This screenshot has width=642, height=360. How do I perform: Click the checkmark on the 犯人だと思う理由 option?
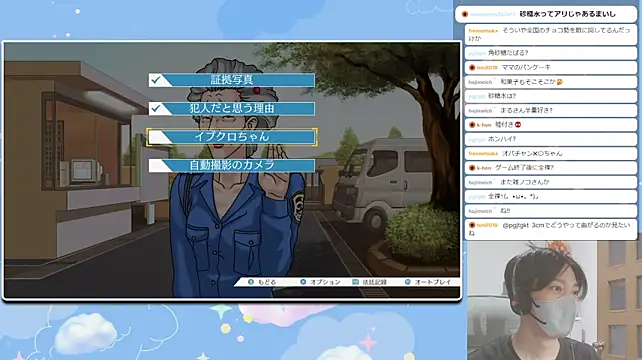click(x=156, y=109)
